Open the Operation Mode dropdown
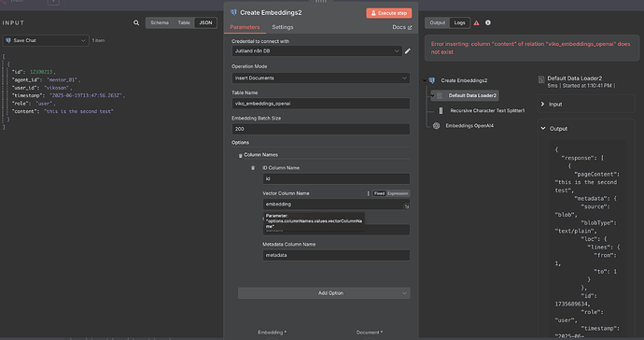Image resolution: width=644 pixels, height=340 pixels. pyautogui.click(x=320, y=78)
